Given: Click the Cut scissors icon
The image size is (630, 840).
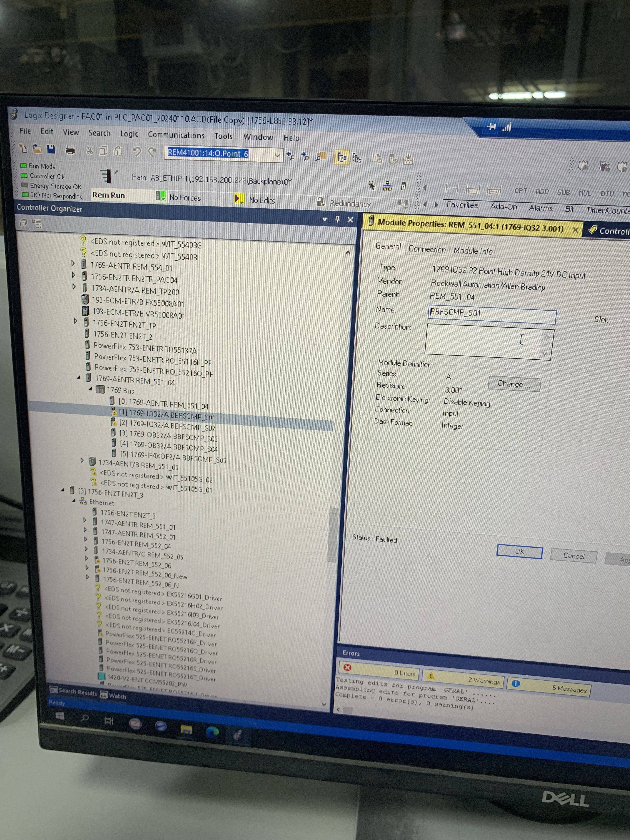Looking at the screenshot, I should [x=90, y=151].
